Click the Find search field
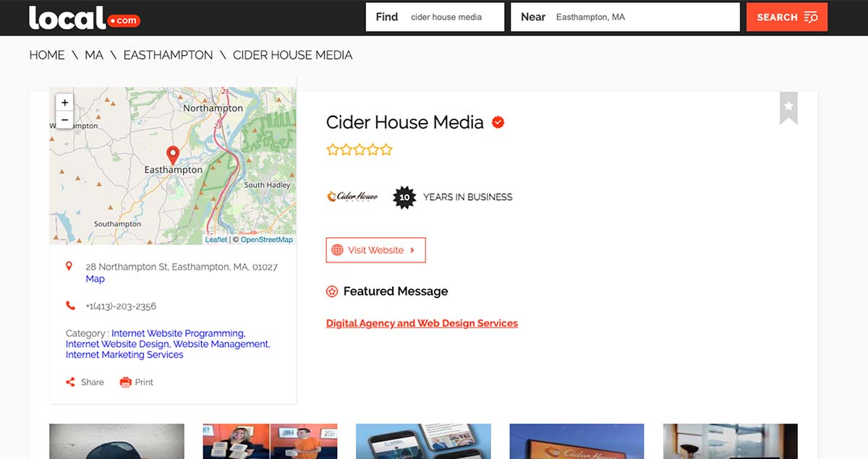The height and width of the screenshot is (459, 868). tap(454, 17)
